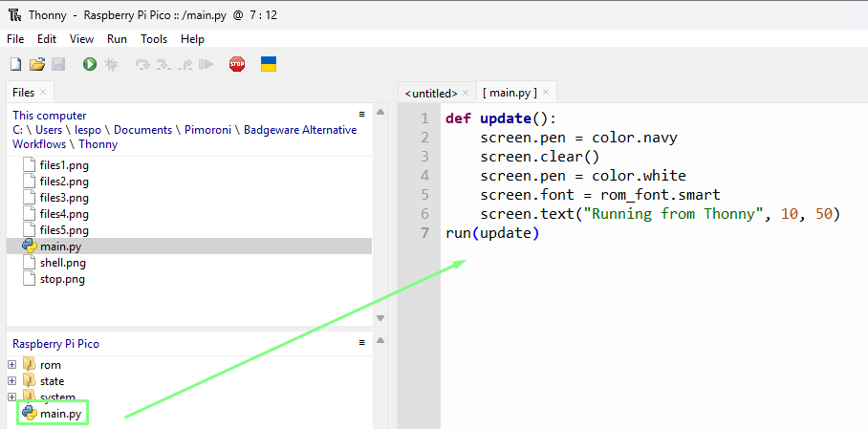Switch to the <untitled> editor tab
This screenshot has width=868, height=429.
(x=431, y=93)
